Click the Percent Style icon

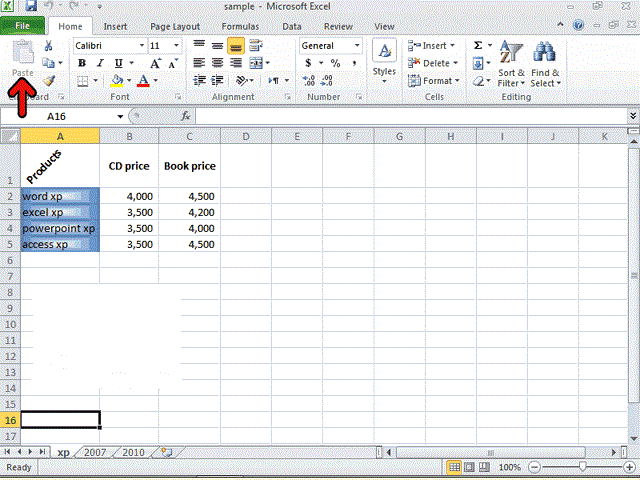pos(336,63)
